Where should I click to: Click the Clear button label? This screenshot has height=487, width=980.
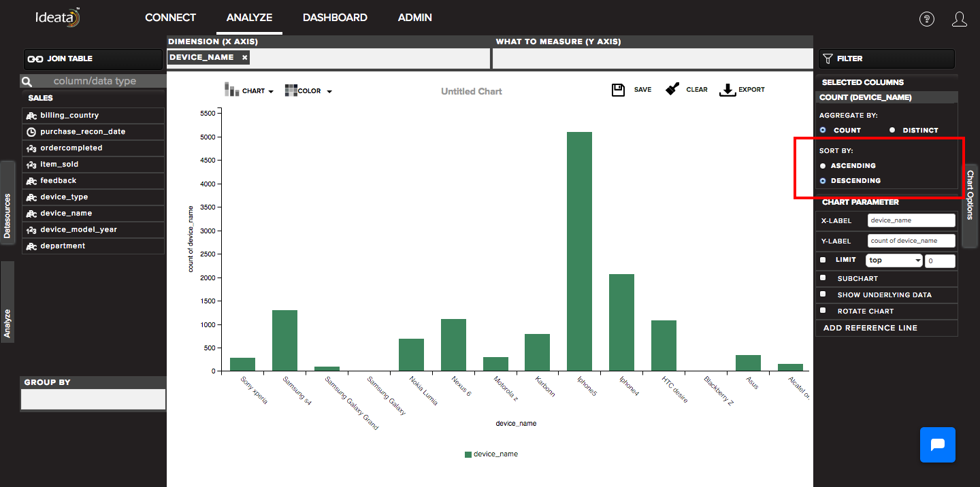tap(697, 90)
